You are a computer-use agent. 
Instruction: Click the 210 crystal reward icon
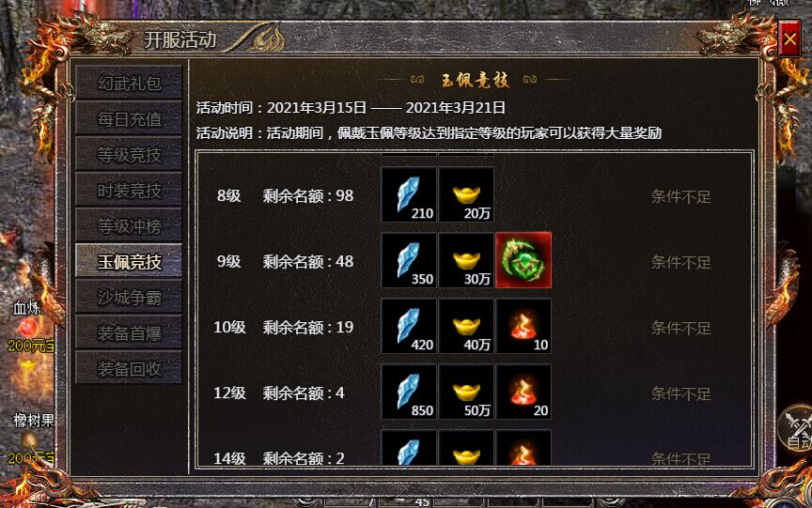tap(409, 194)
